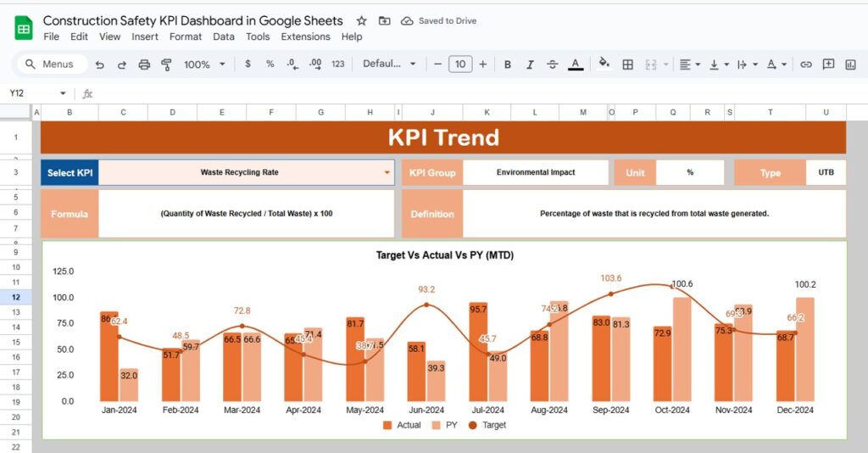Format as currency with dollar icon
This screenshot has height=453, width=868.
coord(248,64)
